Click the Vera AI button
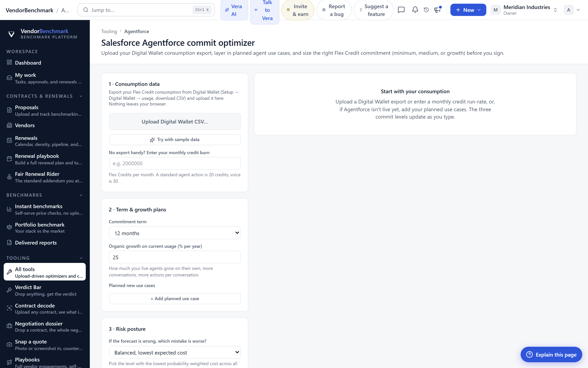Screen dimensions: 588x368 pos(234,10)
